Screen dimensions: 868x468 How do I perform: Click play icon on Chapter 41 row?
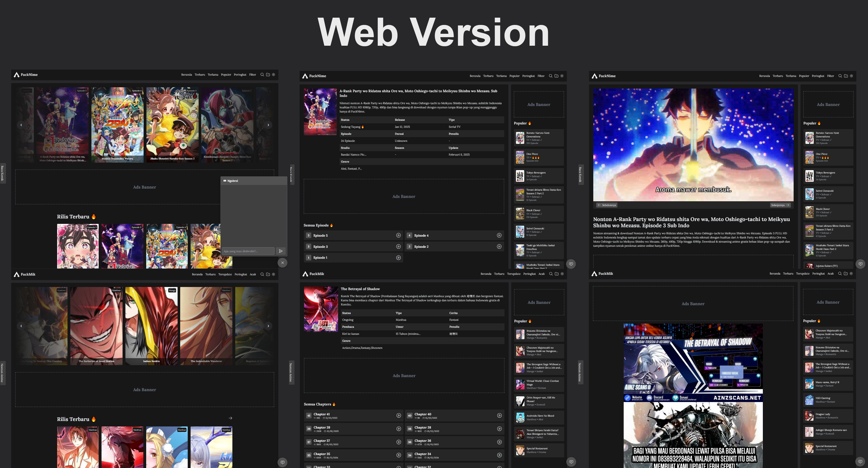[x=399, y=416]
